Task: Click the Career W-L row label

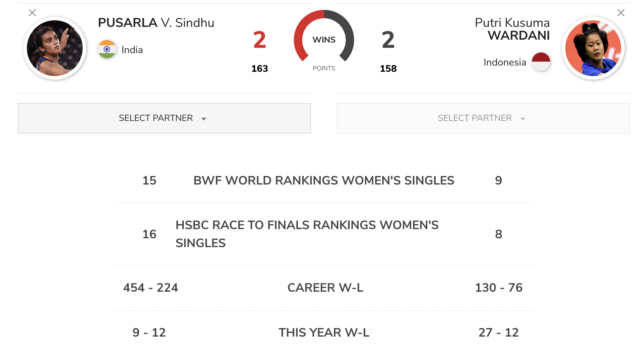Action: [x=325, y=287]
